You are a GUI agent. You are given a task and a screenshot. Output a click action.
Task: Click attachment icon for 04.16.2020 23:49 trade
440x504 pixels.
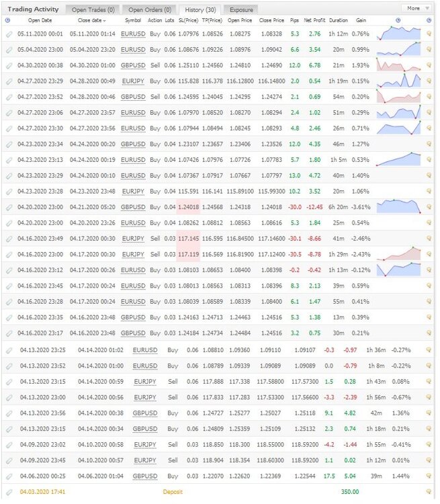tap(9, 239)
